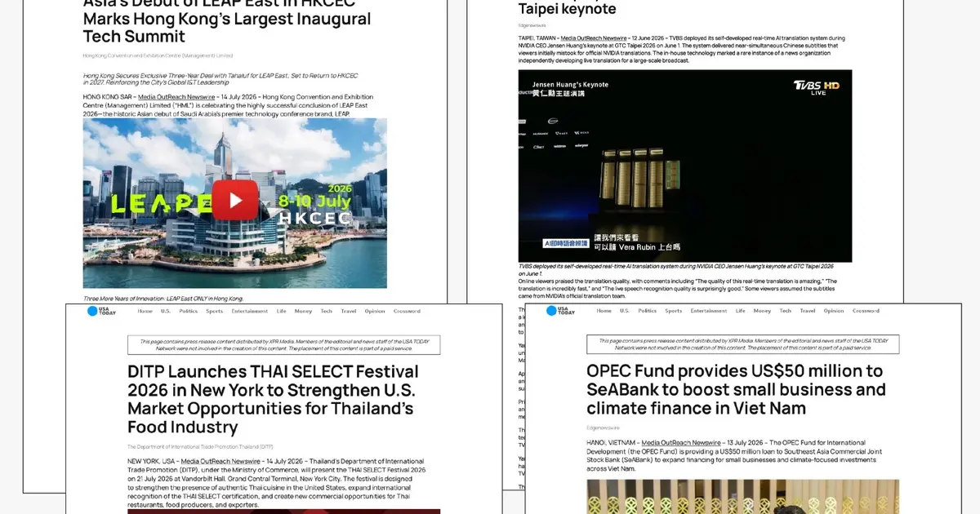Click the LEAP East HKCEC skyline video thumbnail
This screenshot has height=514, width=980.
(235, 203)
